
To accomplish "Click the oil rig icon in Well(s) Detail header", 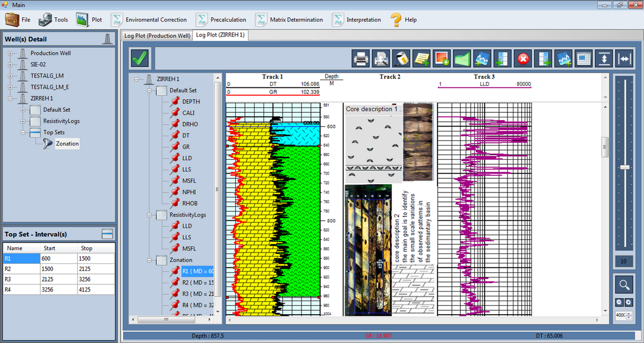I will [107, 39].
